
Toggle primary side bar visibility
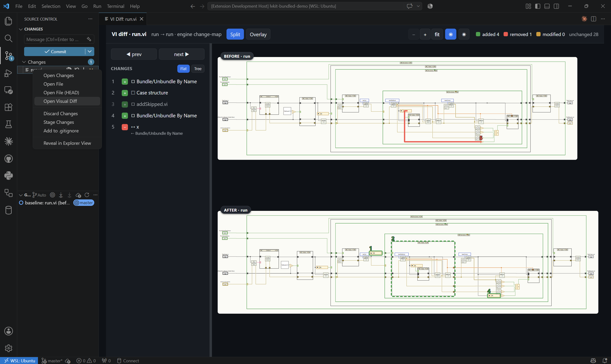[538, 6]
